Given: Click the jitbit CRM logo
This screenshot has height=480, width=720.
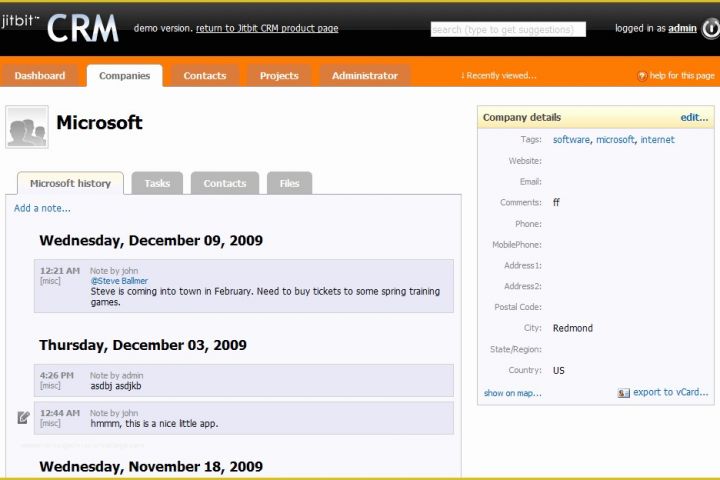Looking at the screenshot, I should tap(60, 28).
